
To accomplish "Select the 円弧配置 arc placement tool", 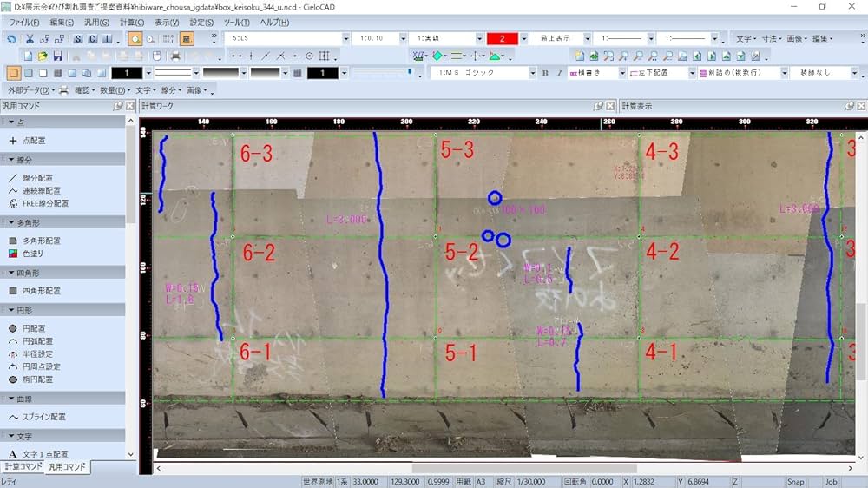I will click(x=36, y=341).
